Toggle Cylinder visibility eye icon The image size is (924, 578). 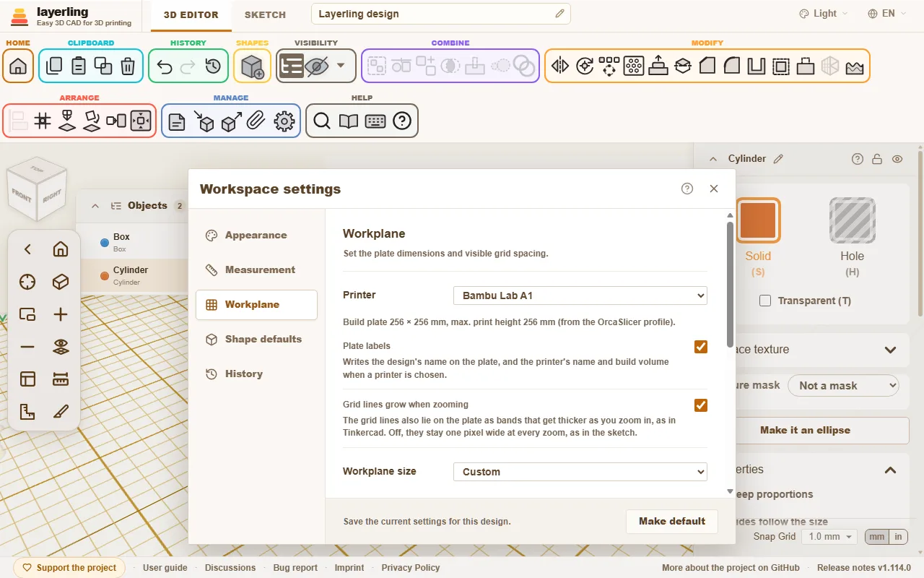point(897,159)
